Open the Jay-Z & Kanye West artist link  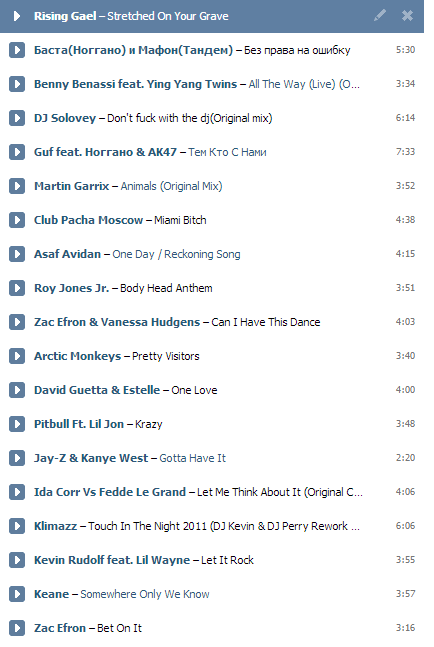coord(91,458)
